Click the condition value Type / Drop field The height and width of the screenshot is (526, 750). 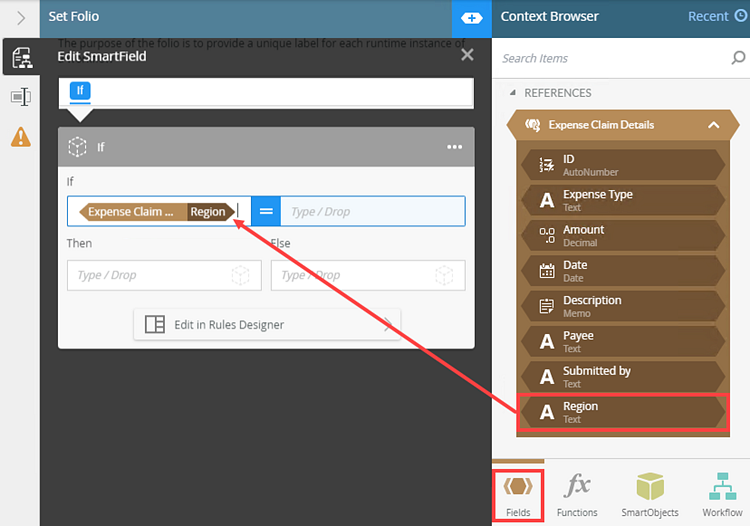click(x=373, y=211)
